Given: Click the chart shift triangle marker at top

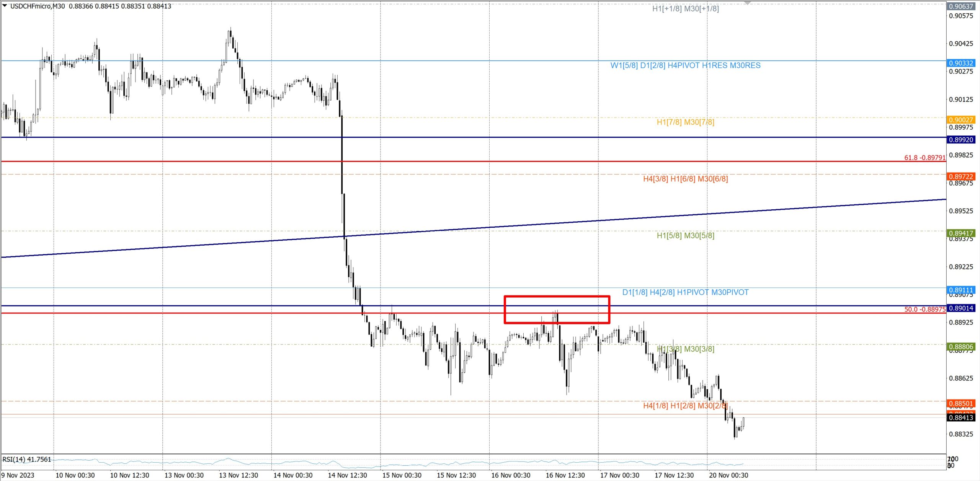Looking at the screenshot, I should (x=747, y=3).
